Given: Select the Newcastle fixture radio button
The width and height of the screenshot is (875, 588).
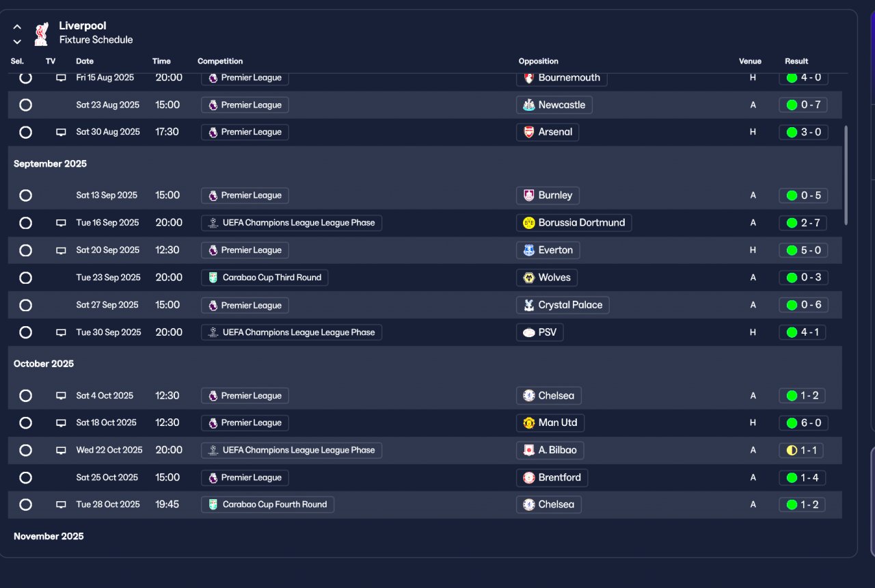Looking at the screenshot, I should (x=25, y=105).
